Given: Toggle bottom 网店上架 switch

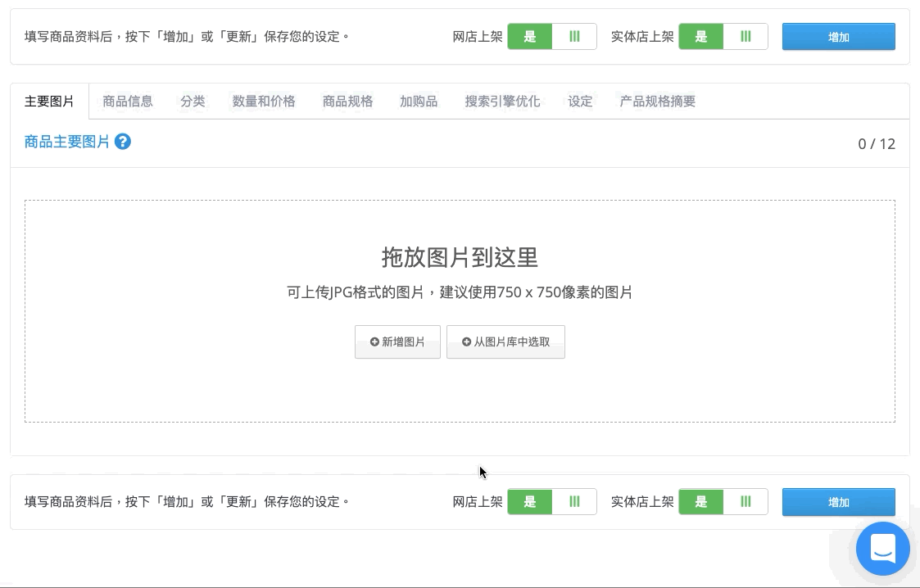Looking at the screenshot, I should (552, 502).
